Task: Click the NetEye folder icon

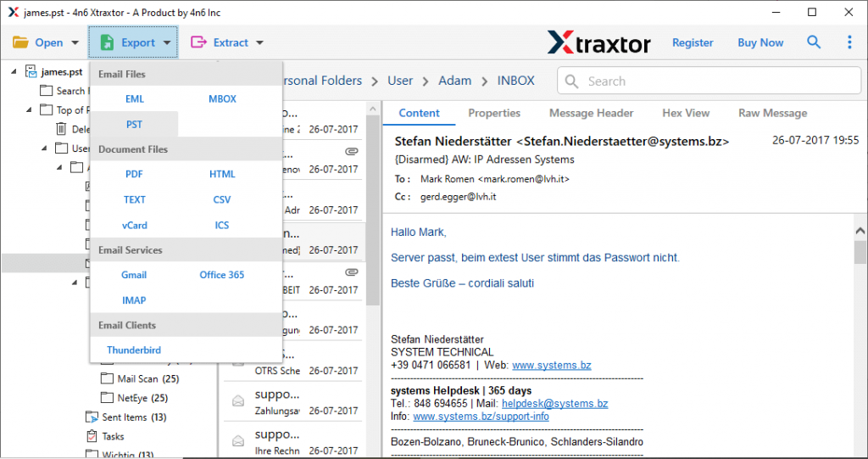Action: click(107, 398)
